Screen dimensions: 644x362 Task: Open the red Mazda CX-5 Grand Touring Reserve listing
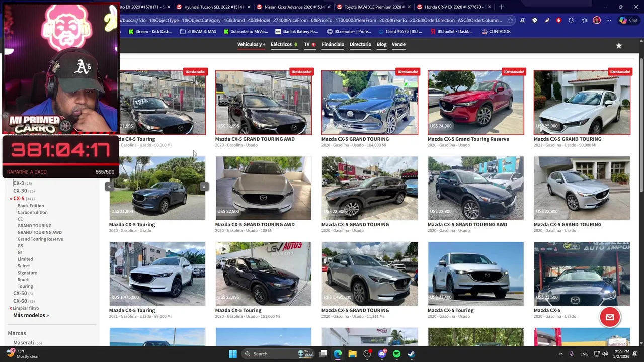475,103
